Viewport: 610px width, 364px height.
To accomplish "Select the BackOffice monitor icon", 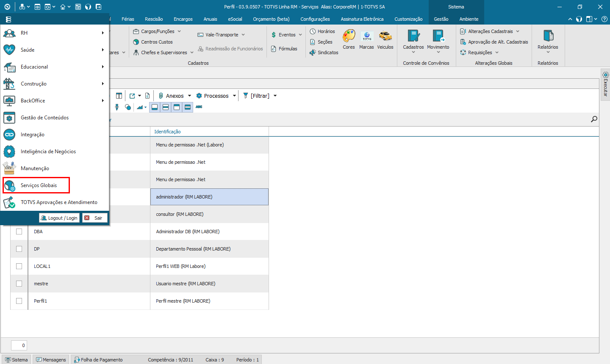I will [x=9, y=101].
